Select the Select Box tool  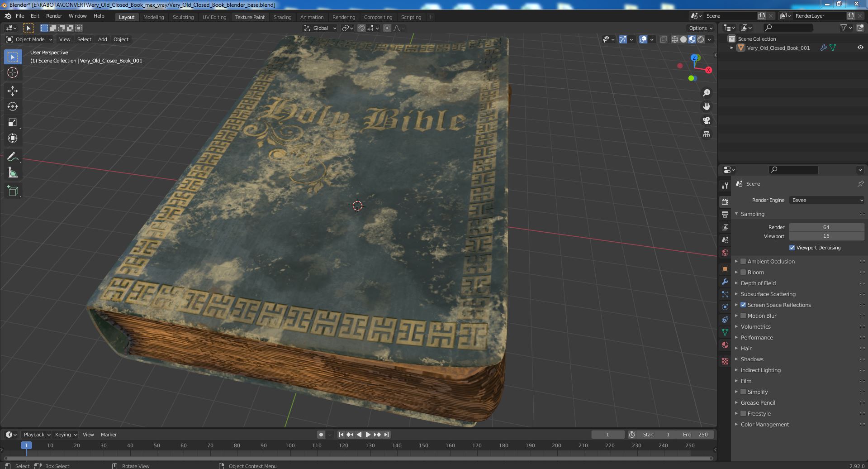pos(13,57)
